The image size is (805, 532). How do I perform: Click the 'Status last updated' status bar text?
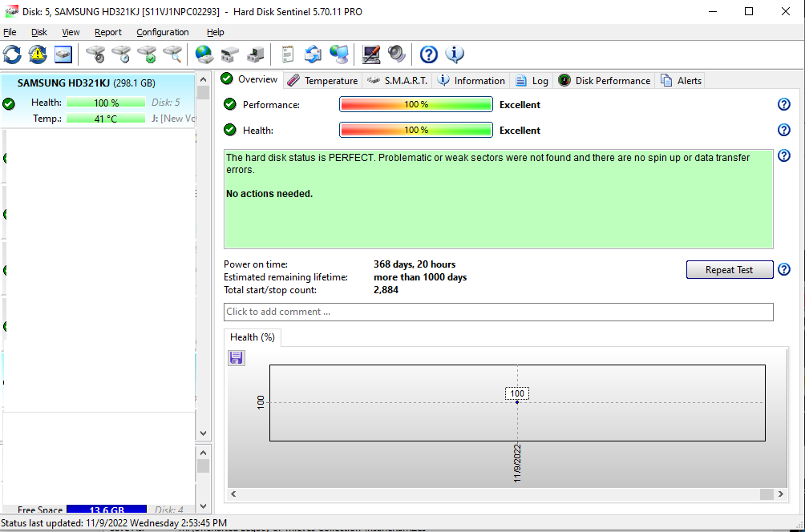(x=114, y=522)
